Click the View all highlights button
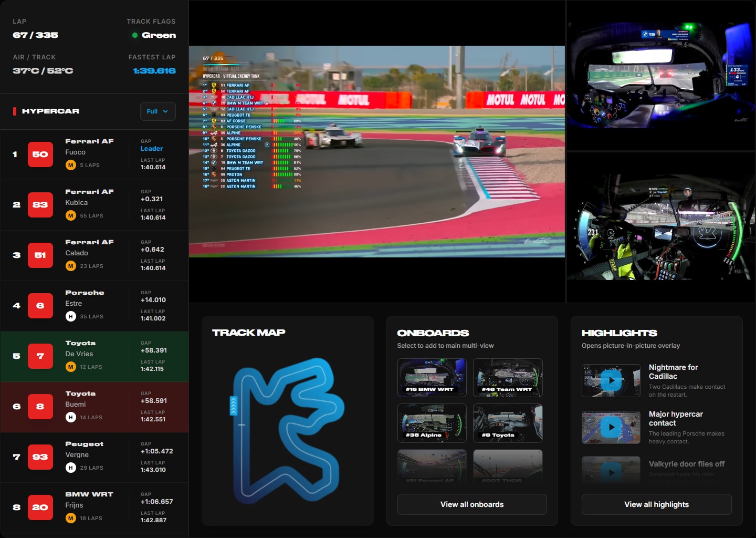The image size is (756, 538). click(x=656, y=504)
